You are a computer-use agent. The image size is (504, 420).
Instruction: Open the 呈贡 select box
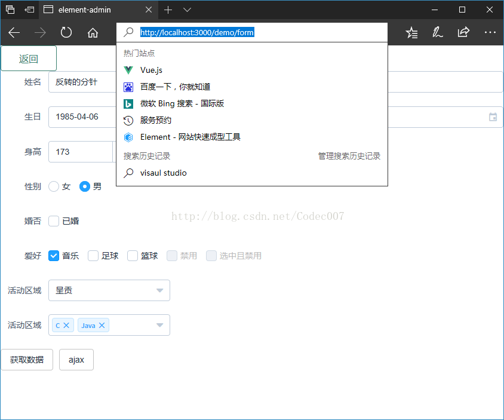(109, 291)
